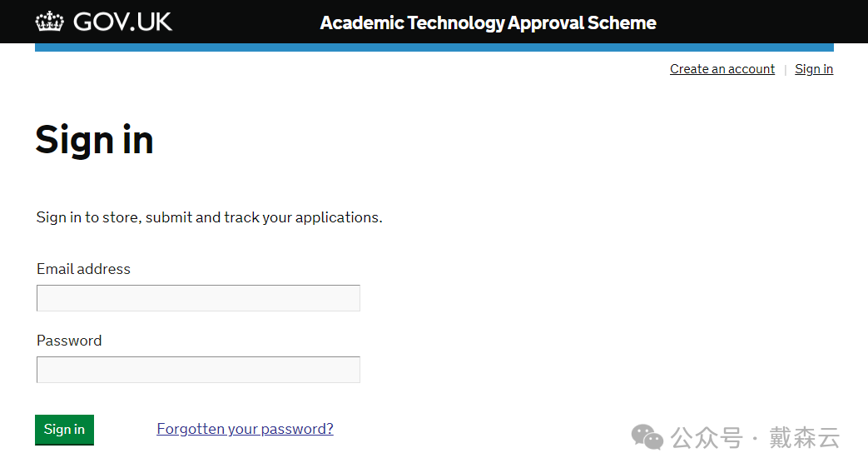This screenshot has width=868, height=473.
Task: Click the Academic Technology Approval Scheme title
Action: click(488, 22)
